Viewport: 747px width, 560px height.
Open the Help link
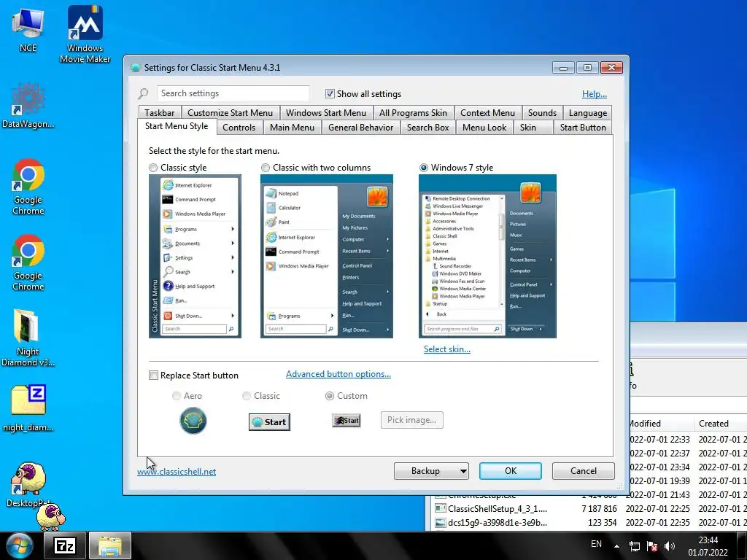(594, 94)
